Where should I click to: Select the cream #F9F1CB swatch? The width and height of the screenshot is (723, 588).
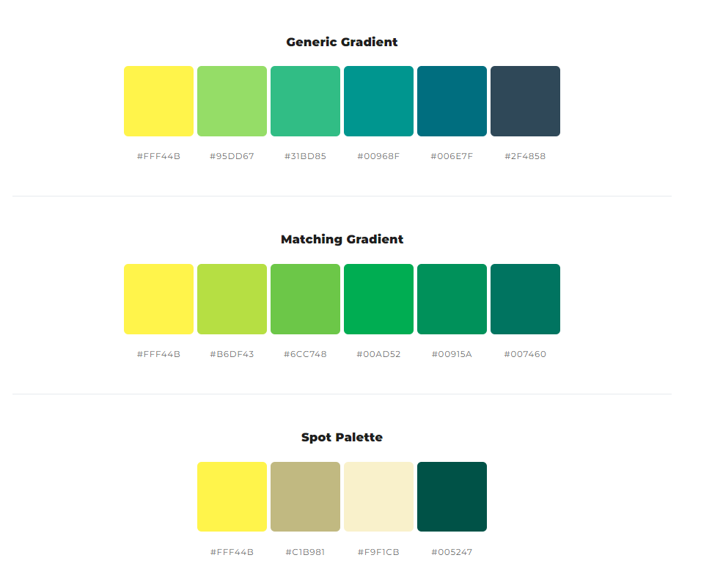pyautogui.click(x=378, y=497)
